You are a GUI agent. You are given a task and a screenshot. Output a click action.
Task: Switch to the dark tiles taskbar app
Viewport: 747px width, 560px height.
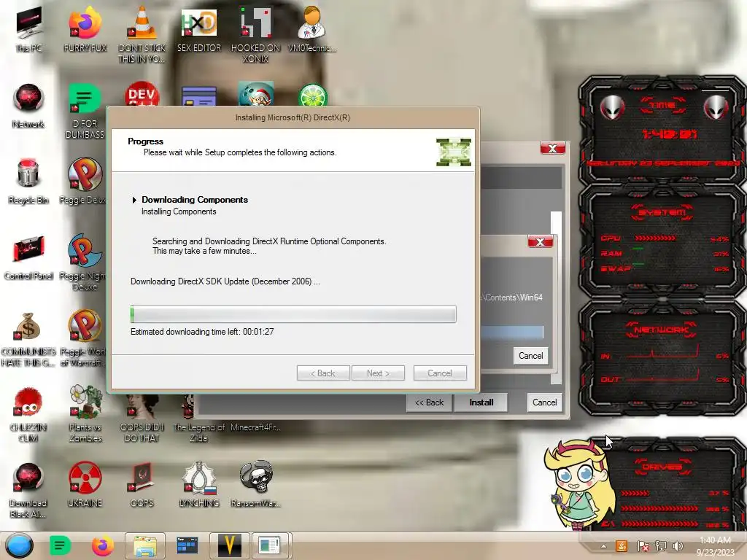[x=187, y=545]
